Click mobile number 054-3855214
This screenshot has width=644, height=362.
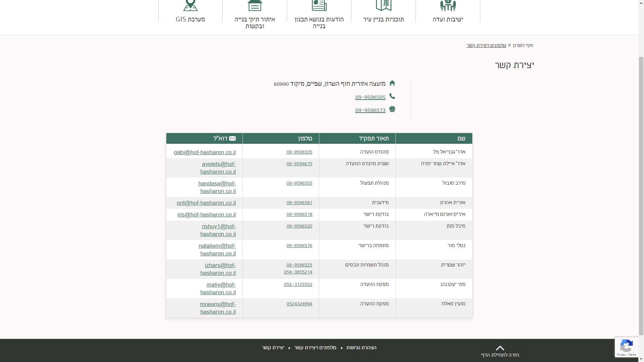pos(298,272)
